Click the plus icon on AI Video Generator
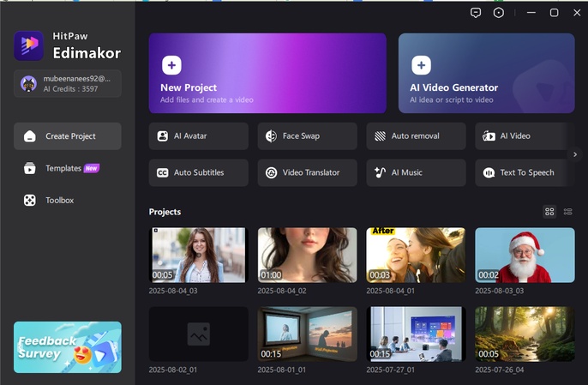The height and width of the screenshot is (385, 588). [x=421, y=65]
